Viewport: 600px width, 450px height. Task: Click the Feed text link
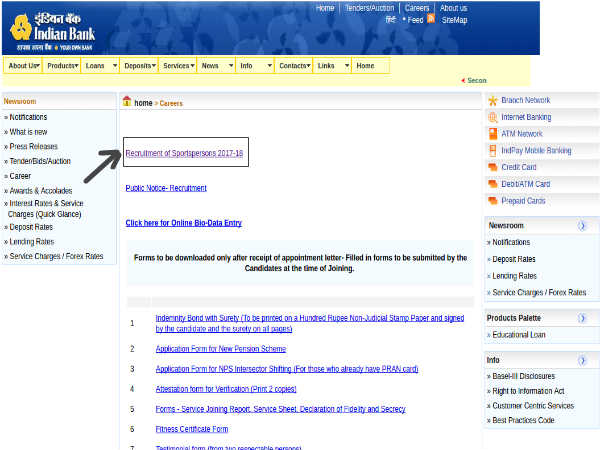(x=415, y=20)
